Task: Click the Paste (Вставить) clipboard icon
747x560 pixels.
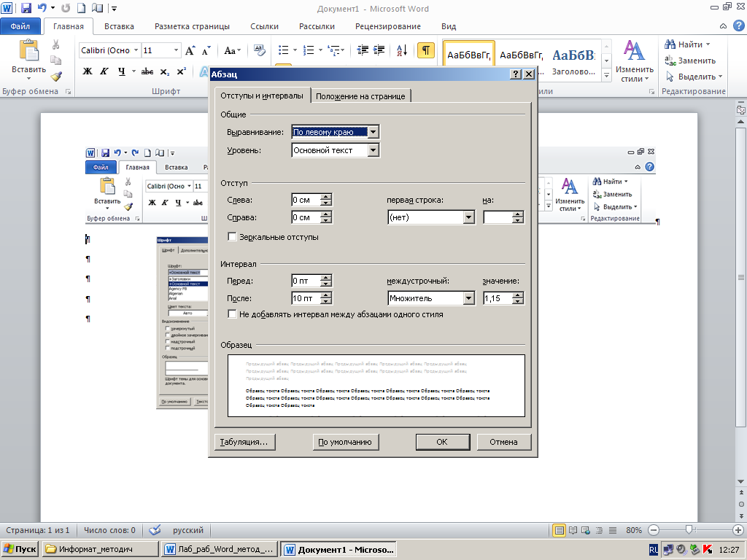Action: (29, 50)
